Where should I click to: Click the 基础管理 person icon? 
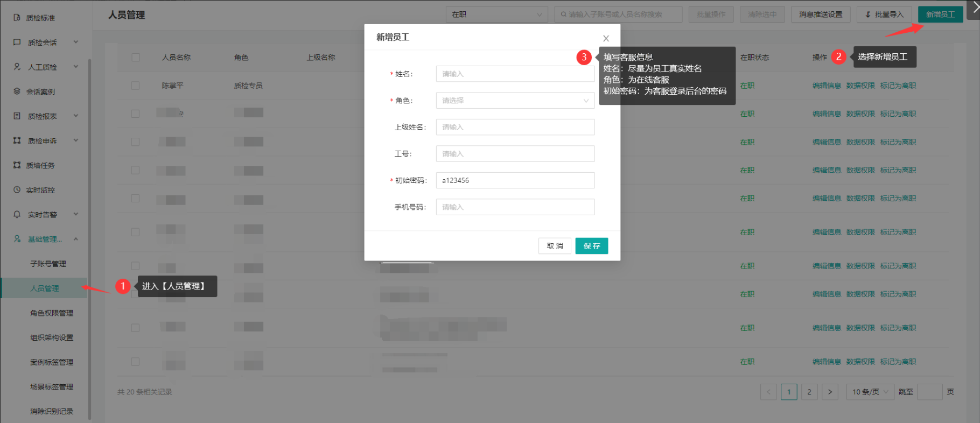(17, 239)
